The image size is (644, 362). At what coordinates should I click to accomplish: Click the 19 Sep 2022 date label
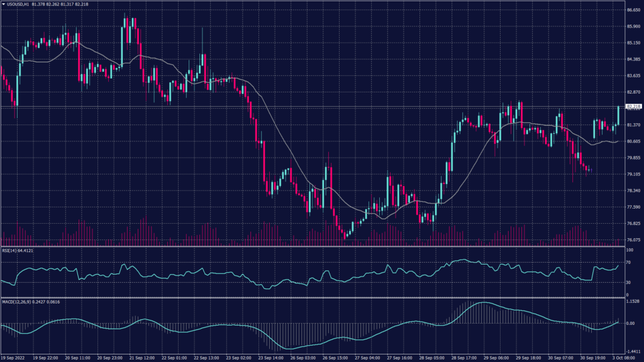click(x=14, y=357)
